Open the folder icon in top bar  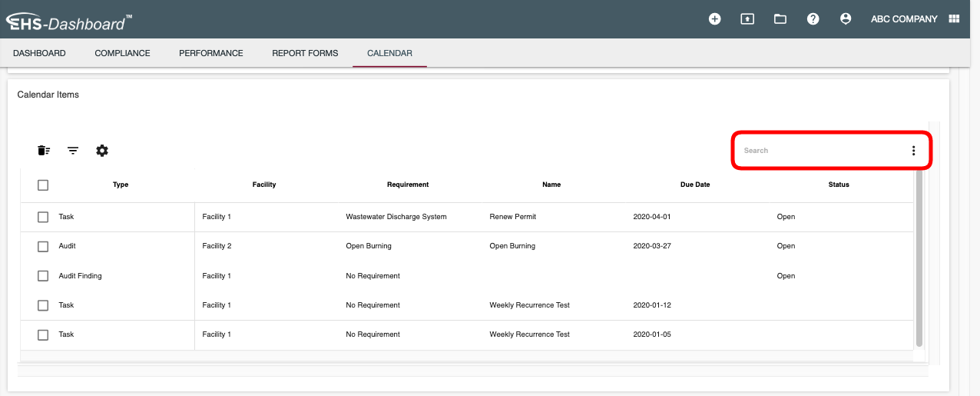click(780, 19)
